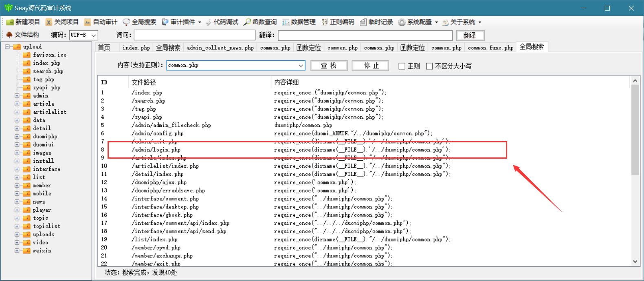The height and width of the screenshot is (281, 644).
Task: Switch to the admin_collect_news.php tab
Action: [x=220, y=48]
